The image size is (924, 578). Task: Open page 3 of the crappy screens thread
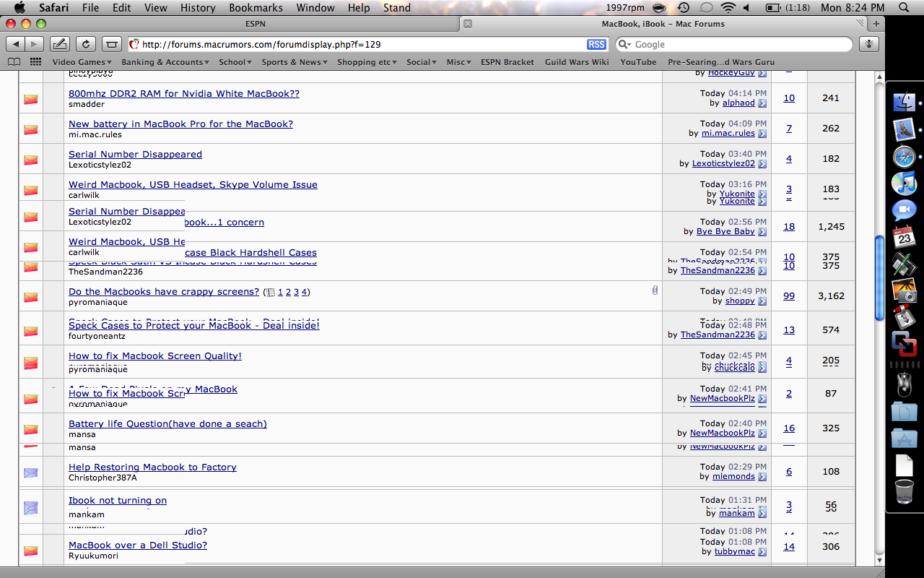(296, 292)
